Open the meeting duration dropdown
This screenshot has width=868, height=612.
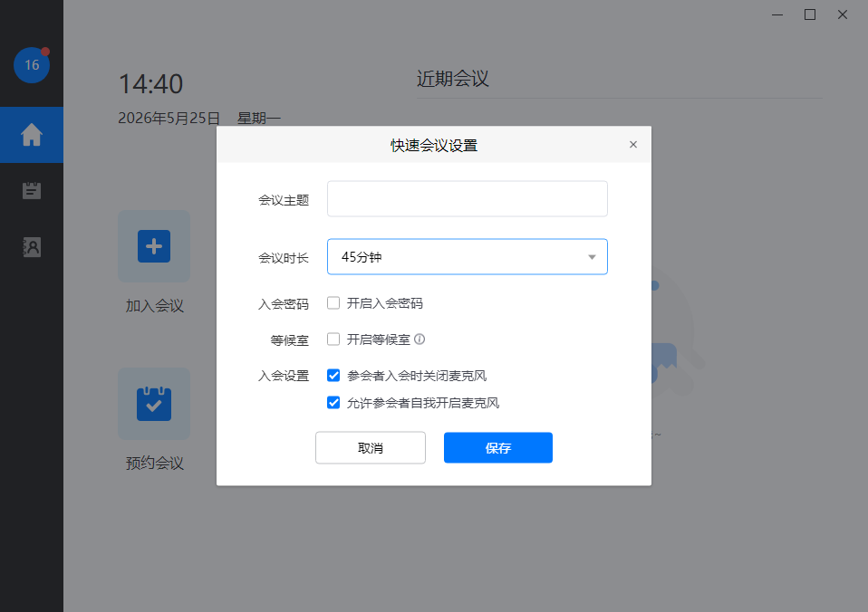click(x=468, y=257)
